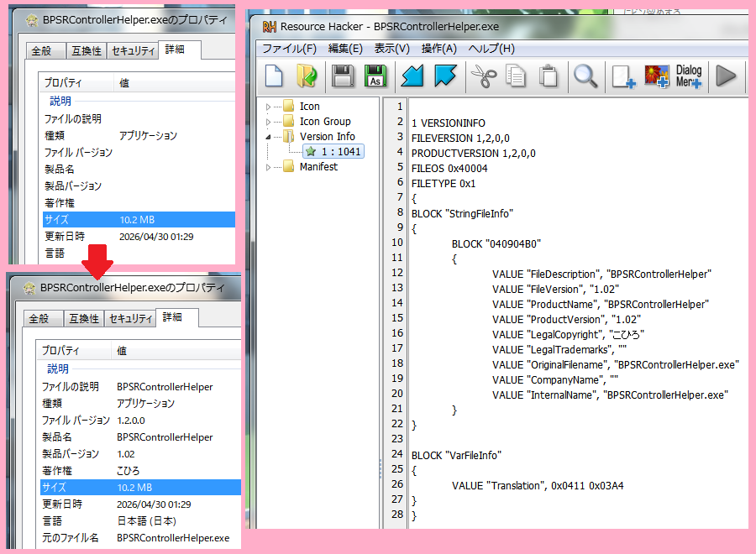
Task: Select the 1 : 1041 resource entry
Action: 333,152
